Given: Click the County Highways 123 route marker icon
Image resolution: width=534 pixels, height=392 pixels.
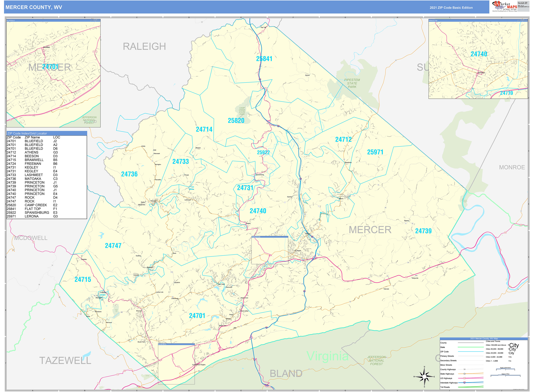Looking at the screenshot, I should [x=464, y=369].
